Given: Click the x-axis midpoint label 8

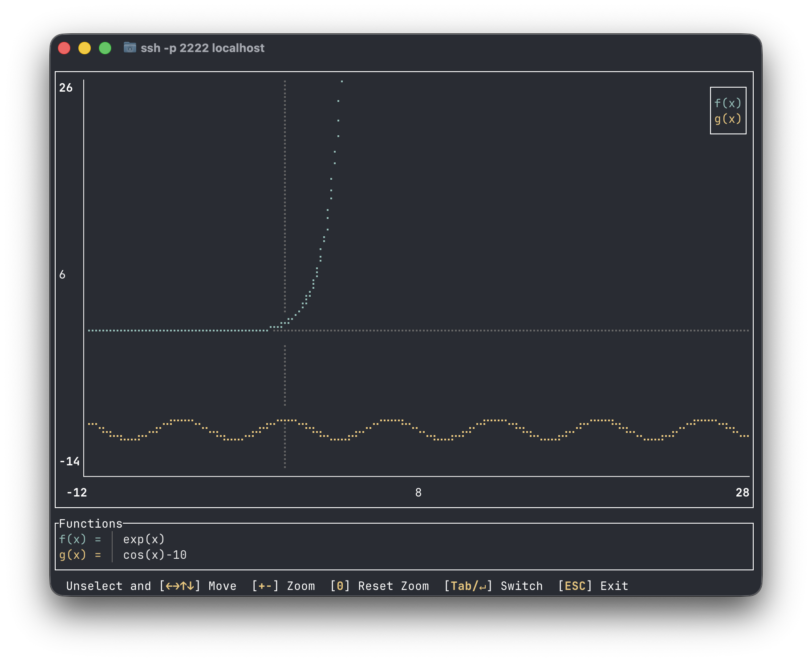Looking at the screenshot, I should 418,492.
